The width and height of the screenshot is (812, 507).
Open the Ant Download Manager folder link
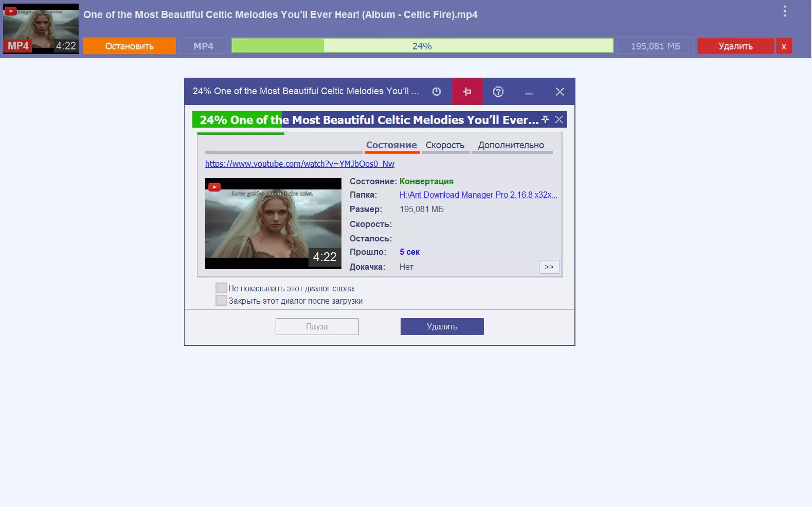(x=478, y=195)
